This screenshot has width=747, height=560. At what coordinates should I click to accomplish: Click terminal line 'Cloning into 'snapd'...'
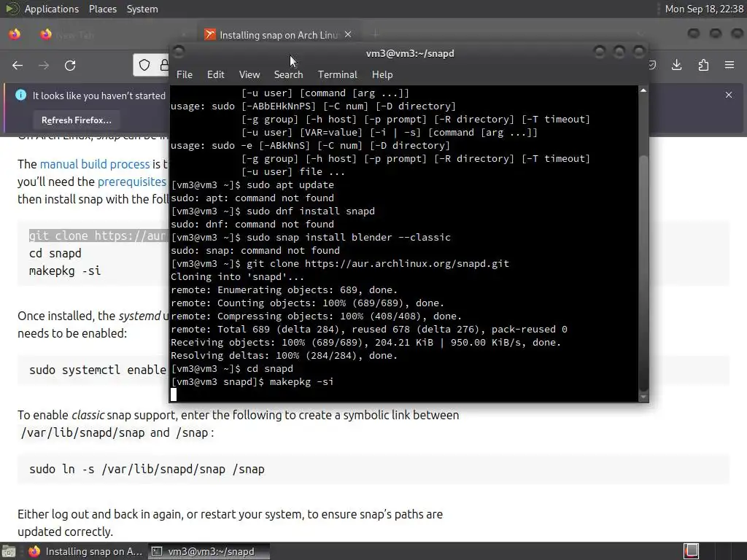237,276
